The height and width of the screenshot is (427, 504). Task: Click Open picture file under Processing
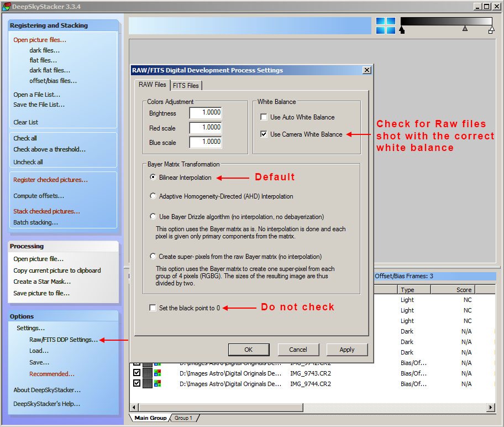tap(39, 259)
